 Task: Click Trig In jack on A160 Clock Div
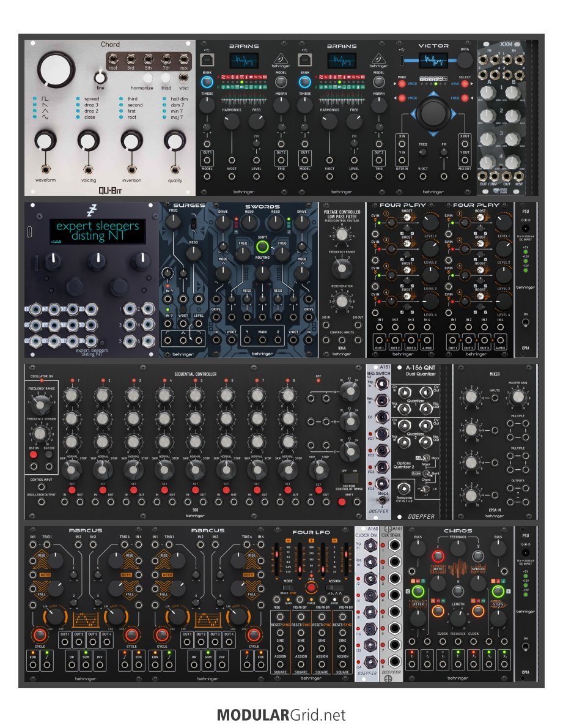coord(372,545)
